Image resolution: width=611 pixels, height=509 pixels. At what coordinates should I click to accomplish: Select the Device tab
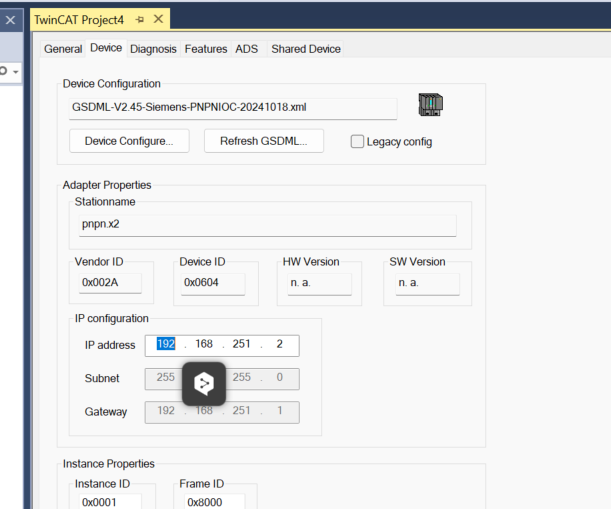pyautogui.click(x=106, y=48)
